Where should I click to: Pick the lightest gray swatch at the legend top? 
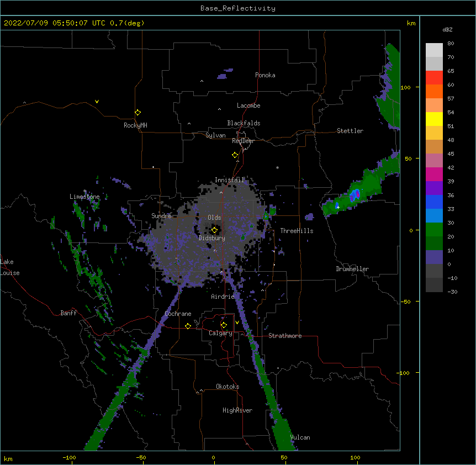click(x=434, y=50)
